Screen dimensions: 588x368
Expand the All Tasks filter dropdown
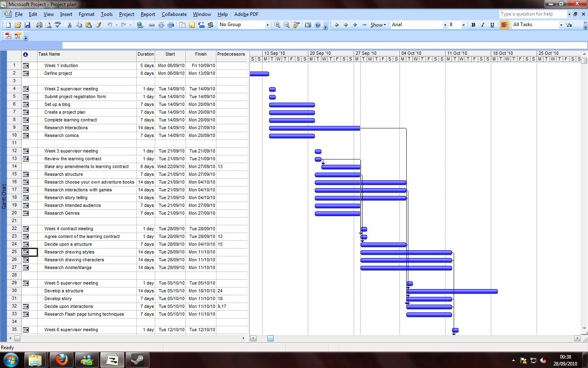(x=561, y=25)
